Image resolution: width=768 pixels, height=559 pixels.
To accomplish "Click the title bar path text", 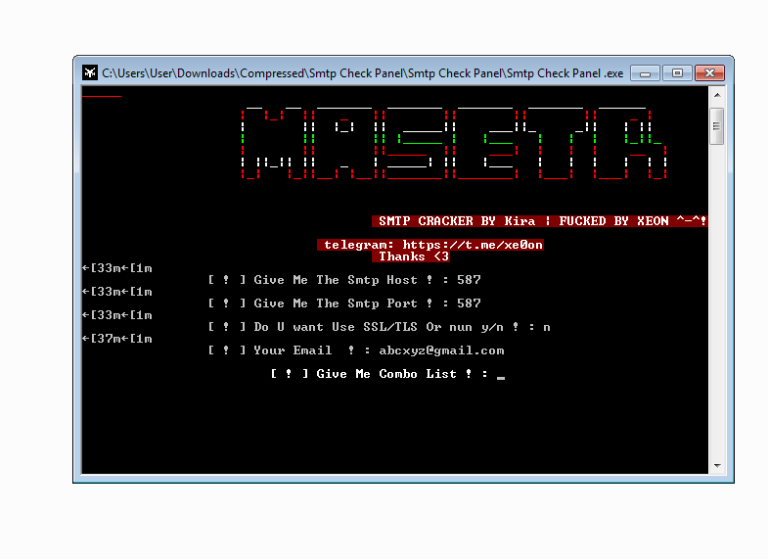I will (x=362, y=73).
